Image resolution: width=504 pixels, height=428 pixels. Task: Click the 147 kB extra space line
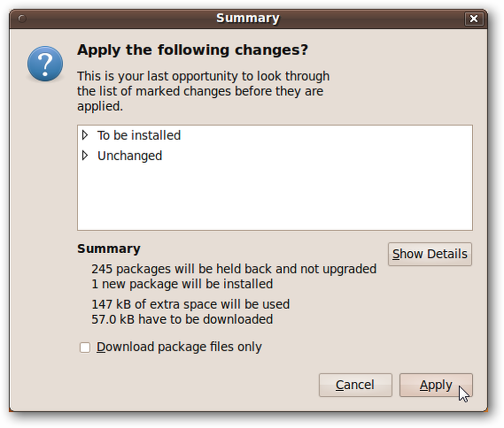click(191, 304)
